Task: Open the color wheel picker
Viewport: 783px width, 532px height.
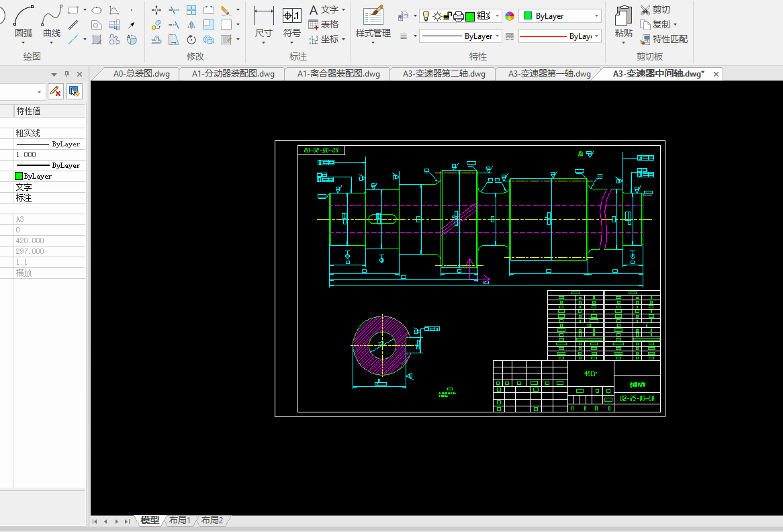Action: pos(510,16)
